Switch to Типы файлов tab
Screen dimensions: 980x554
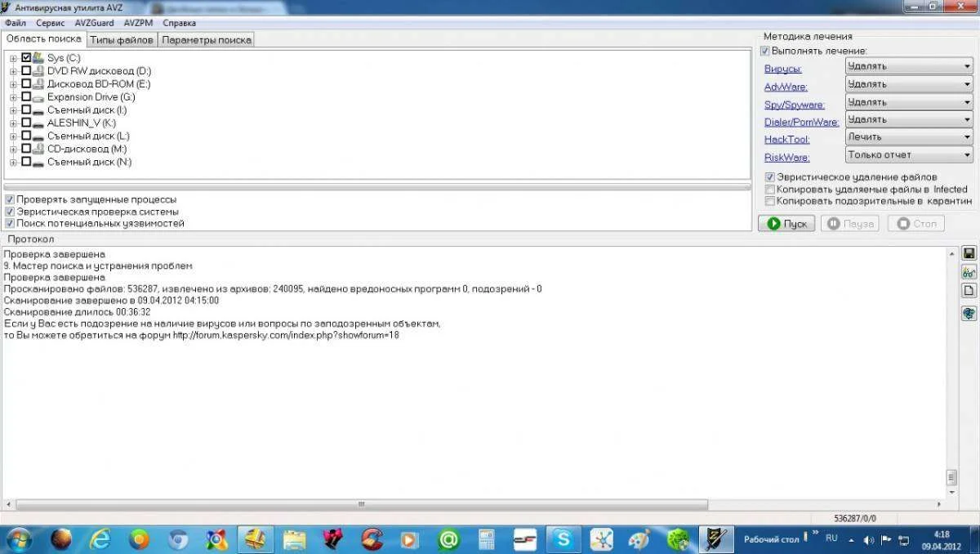tap(122, 40)
